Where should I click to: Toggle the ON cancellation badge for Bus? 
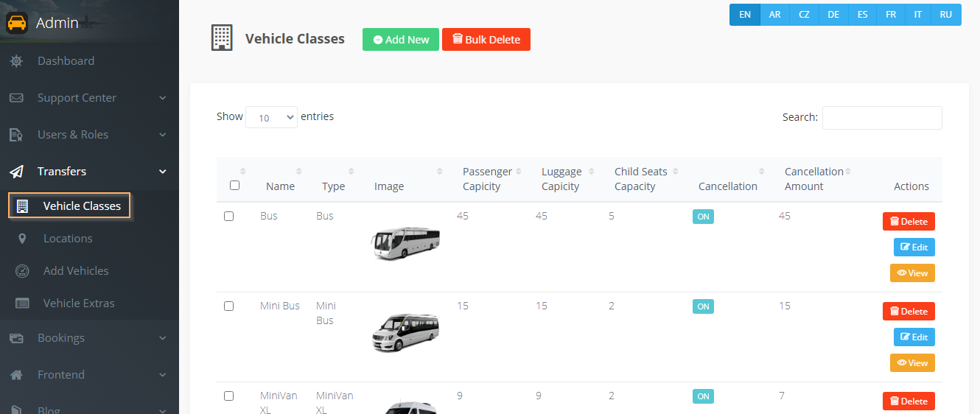(x=703, y=217)
